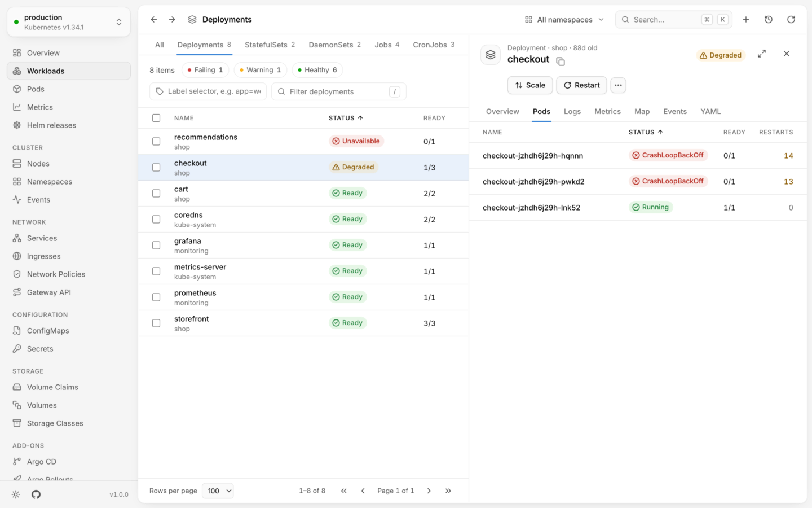The height and width of the screenshot is (508, 812).
Task: Click the plus icon in the top bar
Action: [746, 20]
